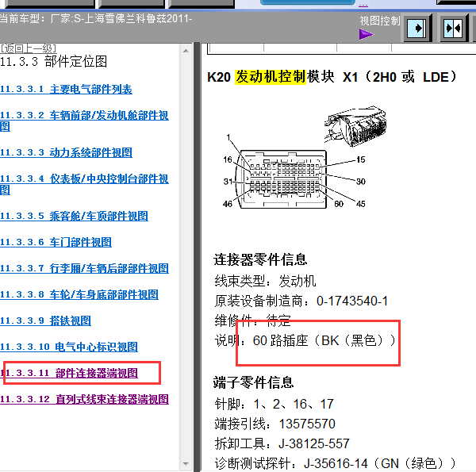Open 11.3.3.5 乘客舱/车顶部件视图
The width and height of the screenshot is (476, 472).
pos(74,216)
